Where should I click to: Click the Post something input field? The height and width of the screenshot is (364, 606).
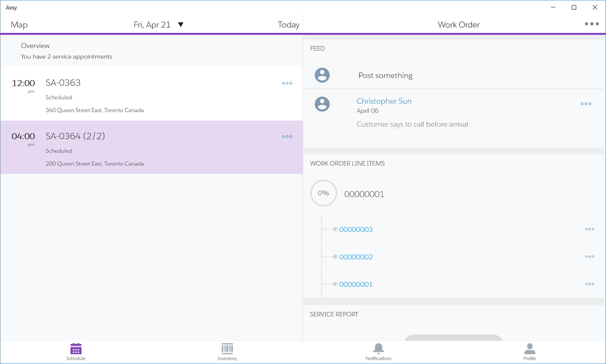pos(386,75)
